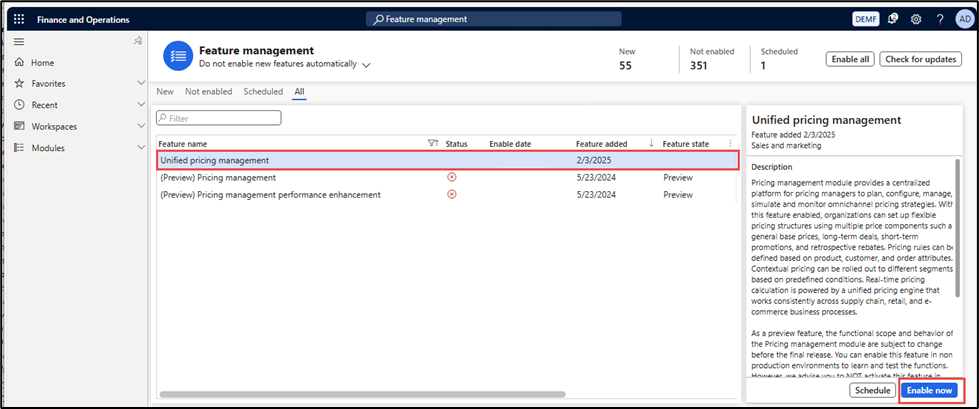This screenshot has width=979, height=409.
Task: Collapse the navigation pane hamburger icon
Action: pos(19,41)
